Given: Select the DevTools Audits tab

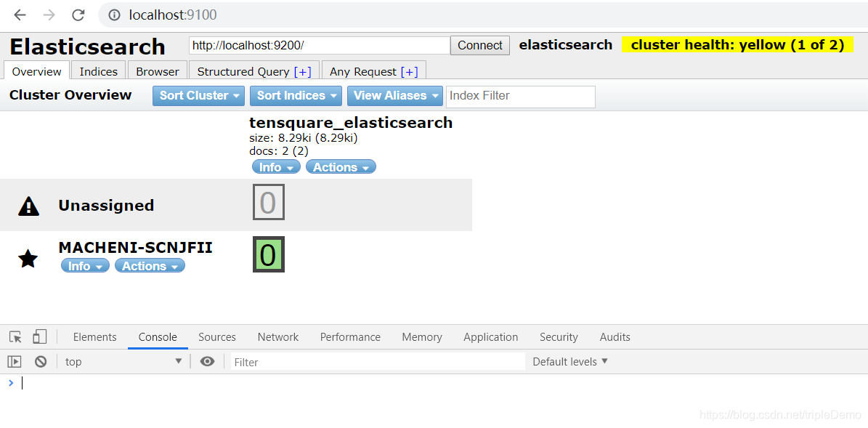Looking at the screenshot, I should (615, 336).
